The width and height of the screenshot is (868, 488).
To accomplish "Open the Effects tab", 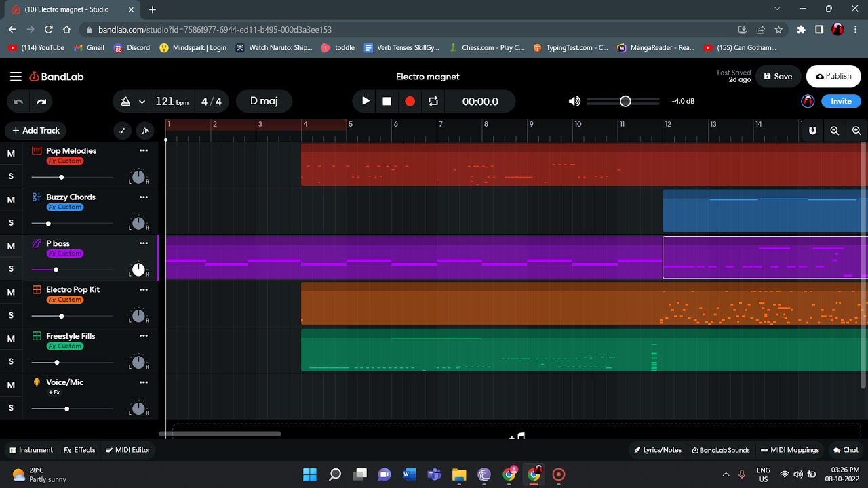I will click(79, 450).
